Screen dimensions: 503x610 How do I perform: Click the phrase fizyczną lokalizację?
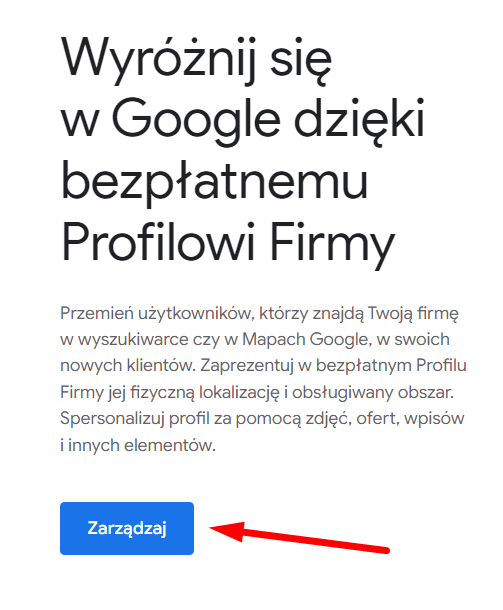(x=205, y=393)
